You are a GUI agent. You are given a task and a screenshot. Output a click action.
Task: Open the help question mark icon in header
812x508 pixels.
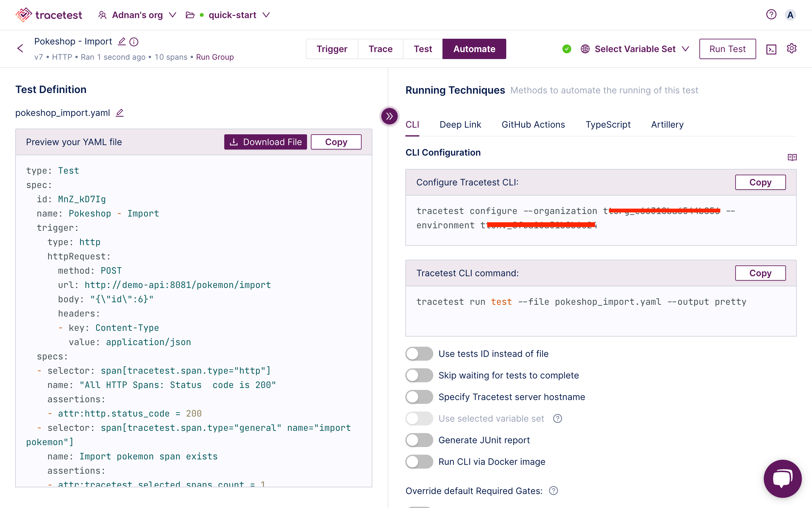tap(771, 15)
